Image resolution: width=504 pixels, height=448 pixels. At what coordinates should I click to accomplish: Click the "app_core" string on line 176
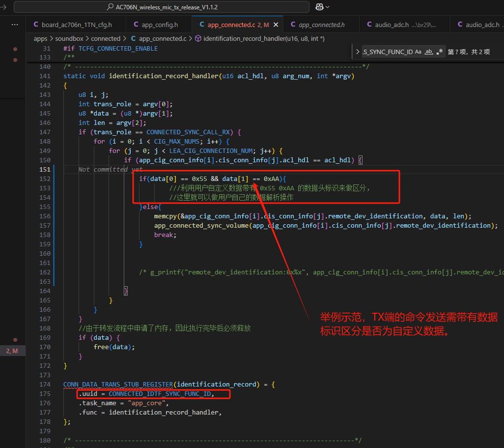coord(146,403)
